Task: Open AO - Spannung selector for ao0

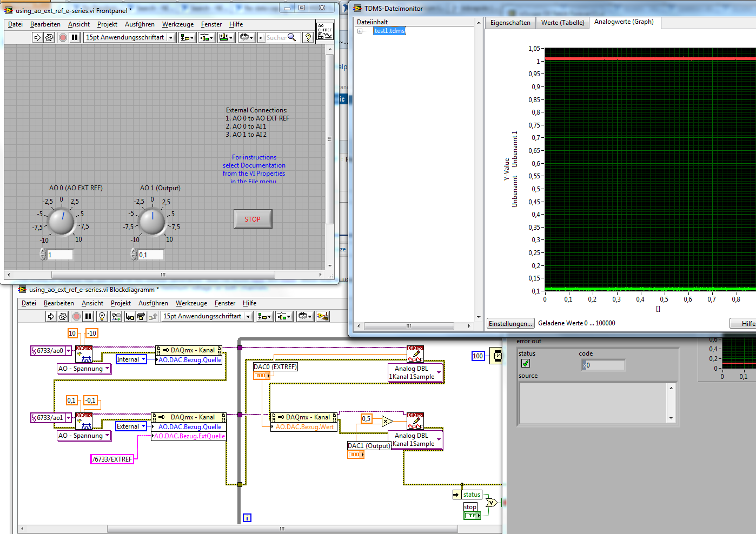Action: coord(84,369)
